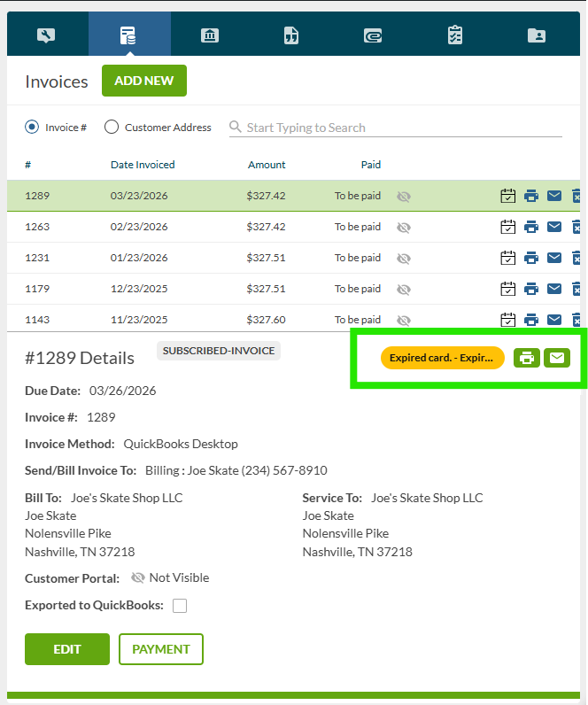Open the checklist clipboard tab icon
Viewport: 588px width, 705px height.
pyautogui.click(x=455, y=35)
